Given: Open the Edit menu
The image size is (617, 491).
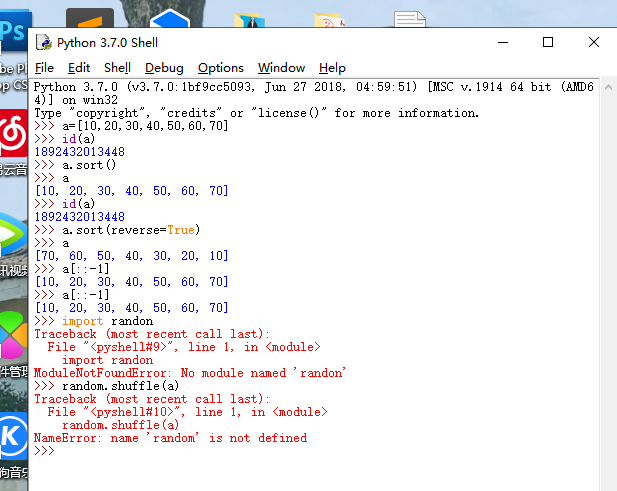Looking at the screenshot, I should coord(79,68).
